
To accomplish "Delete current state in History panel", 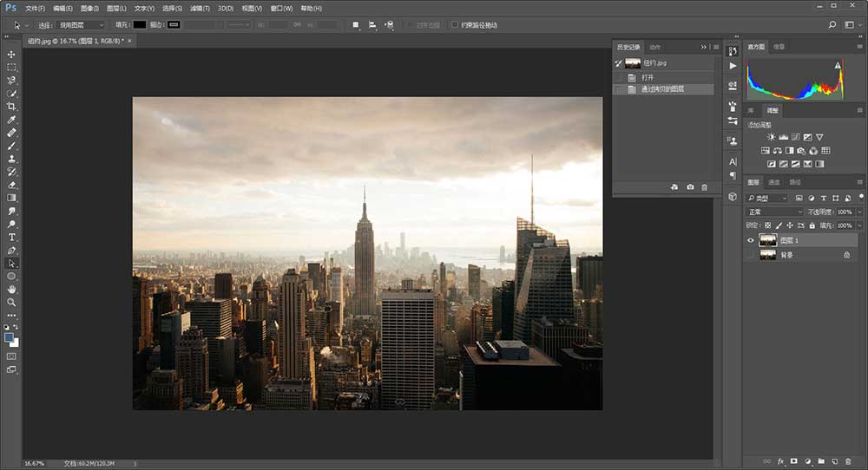I will (704, 187).
